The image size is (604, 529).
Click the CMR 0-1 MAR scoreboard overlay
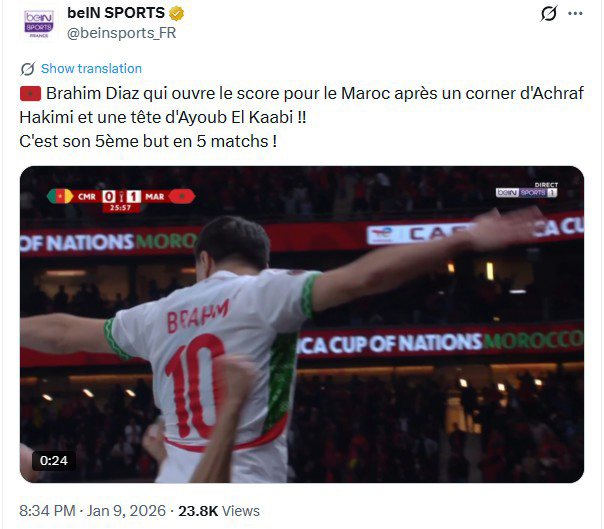pyautogui.click(x=121, y=200)
